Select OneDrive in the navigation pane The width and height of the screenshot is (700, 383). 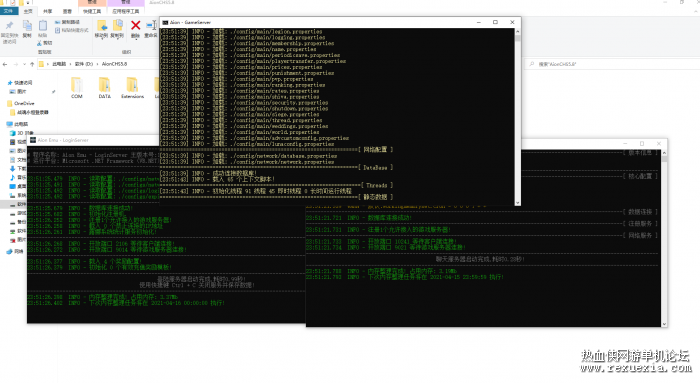click(x=24, y=103)
